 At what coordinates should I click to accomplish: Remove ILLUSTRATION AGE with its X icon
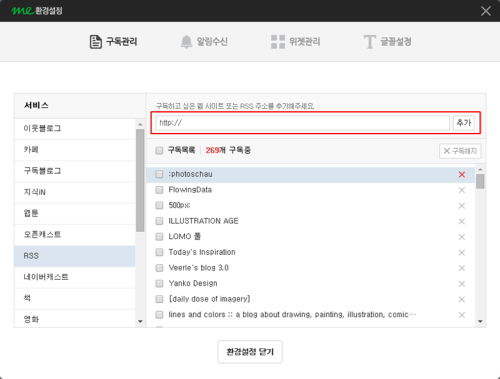pos(462,221)
